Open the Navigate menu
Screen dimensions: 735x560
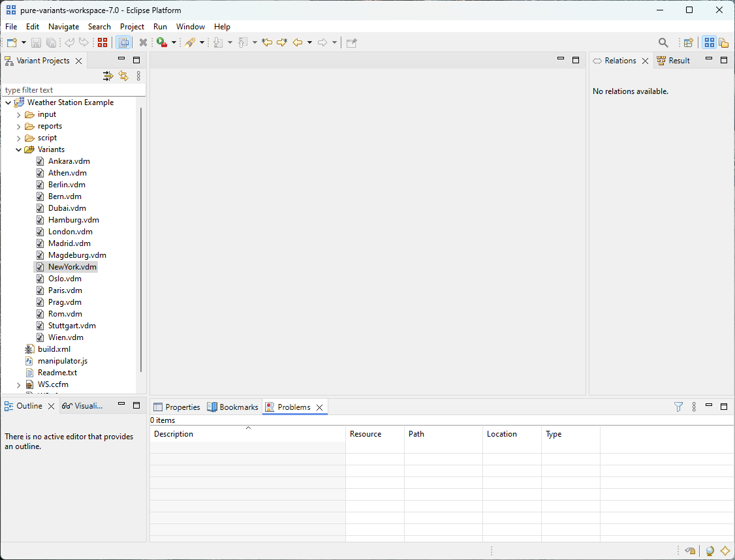pyautogui.click(x=63, y=27)
